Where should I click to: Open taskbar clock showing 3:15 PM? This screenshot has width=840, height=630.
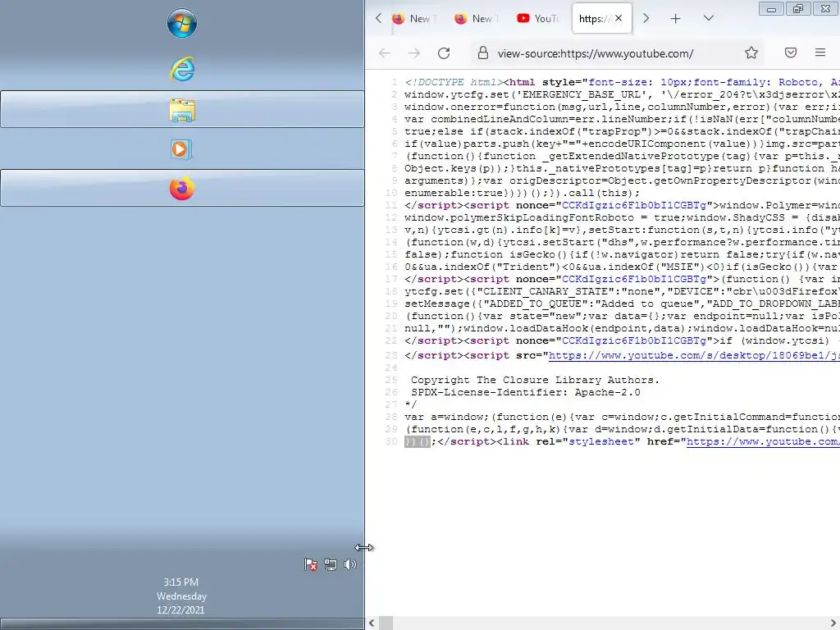(181, 582)
